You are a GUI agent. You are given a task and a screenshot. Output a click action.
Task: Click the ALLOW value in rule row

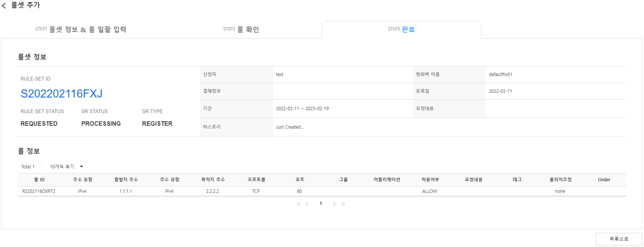click(x=429, y=191)
